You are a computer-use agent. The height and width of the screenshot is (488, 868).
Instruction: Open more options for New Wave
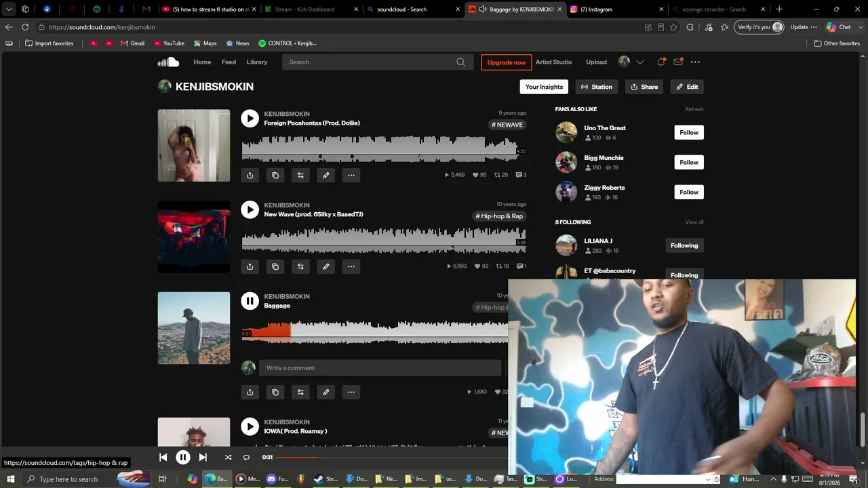click(x=351, y=266)
